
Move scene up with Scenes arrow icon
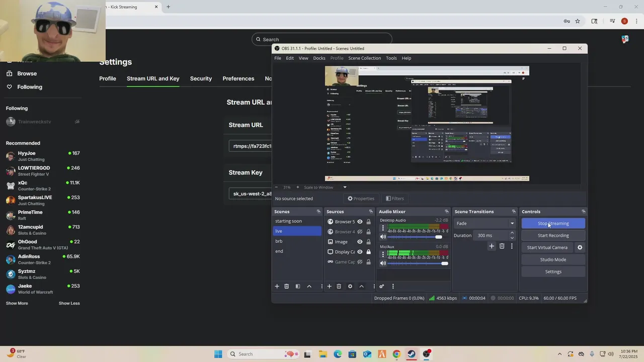coord(309,286)
